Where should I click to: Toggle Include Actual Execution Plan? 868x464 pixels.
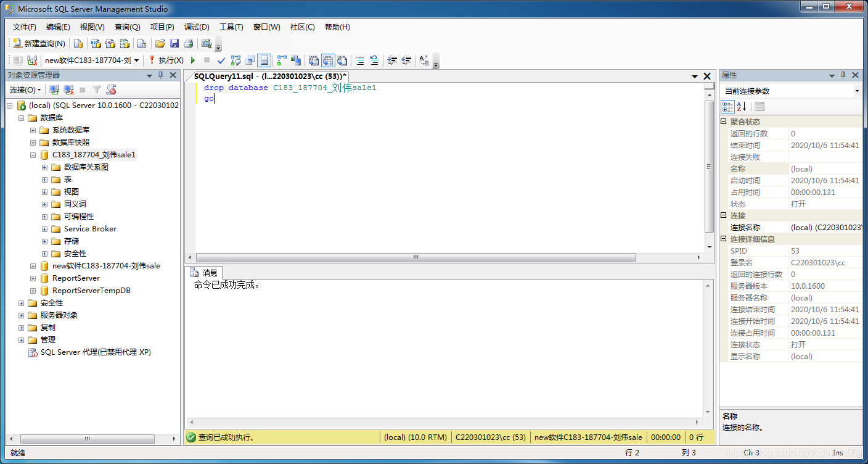(x=281, y=60)
